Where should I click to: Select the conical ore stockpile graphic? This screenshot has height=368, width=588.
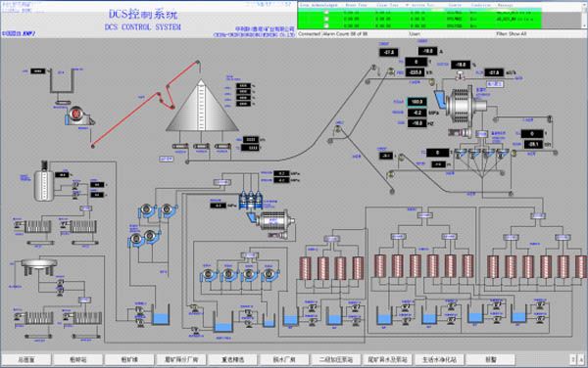pos(202,106)
